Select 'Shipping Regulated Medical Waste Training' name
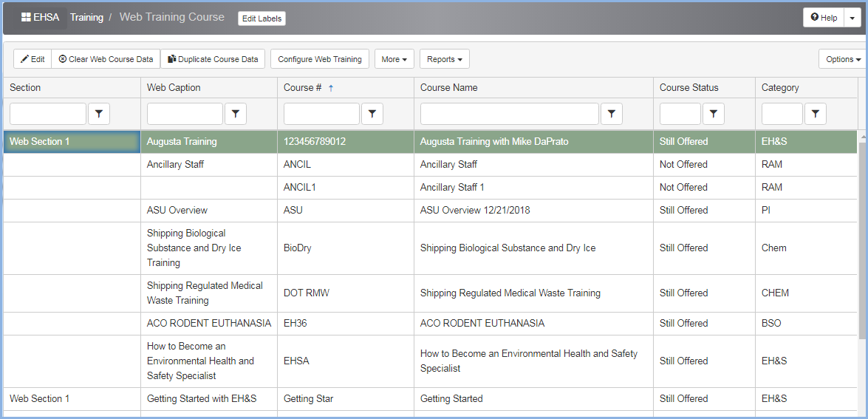 [533, 293]
